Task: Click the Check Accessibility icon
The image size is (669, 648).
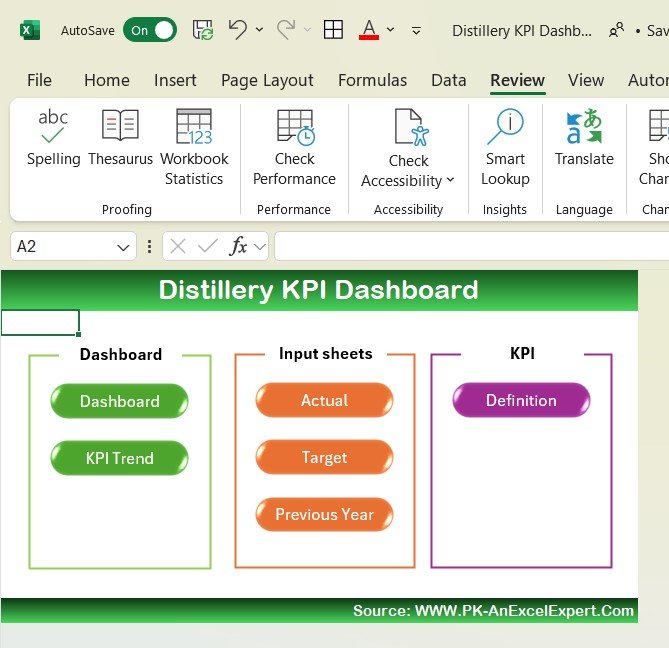Action: coord(411,127)
